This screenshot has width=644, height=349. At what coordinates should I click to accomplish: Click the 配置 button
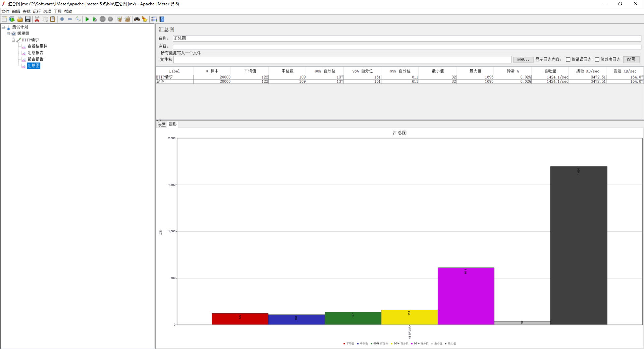(x=631, y=59)
